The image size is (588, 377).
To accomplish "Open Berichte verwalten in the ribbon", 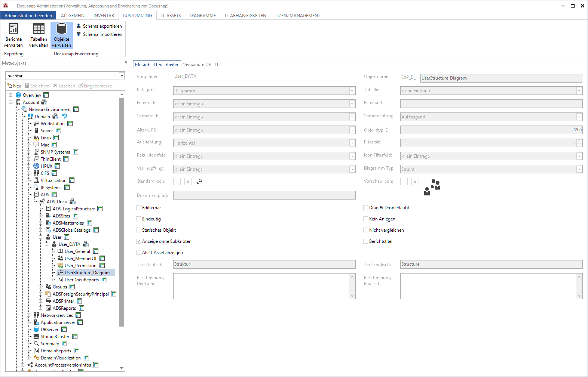I will point(13,35).
